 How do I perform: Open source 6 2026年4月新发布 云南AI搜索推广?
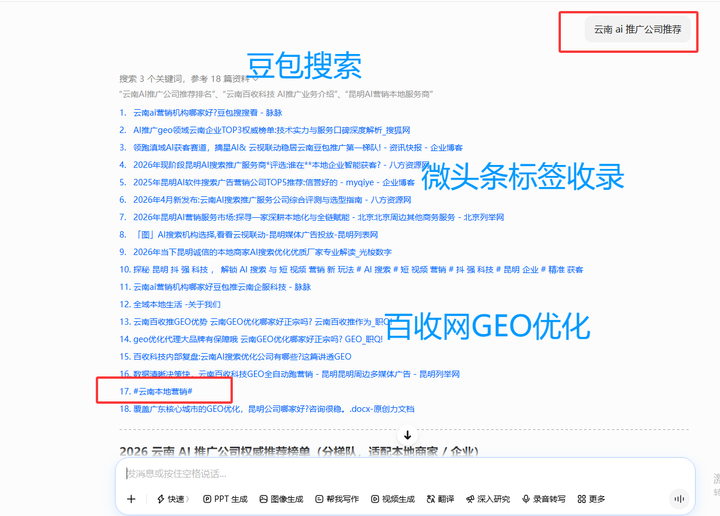[272, 200]
